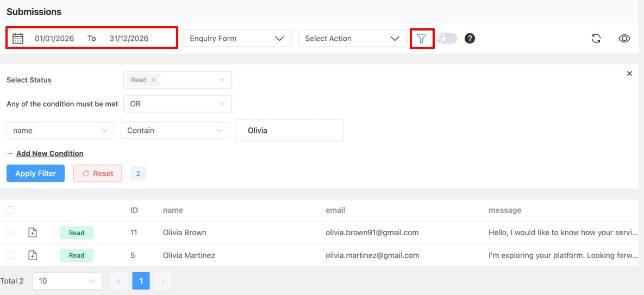
Task: Click email olivia.brown91@gmail.com
Action: point(372,232)
